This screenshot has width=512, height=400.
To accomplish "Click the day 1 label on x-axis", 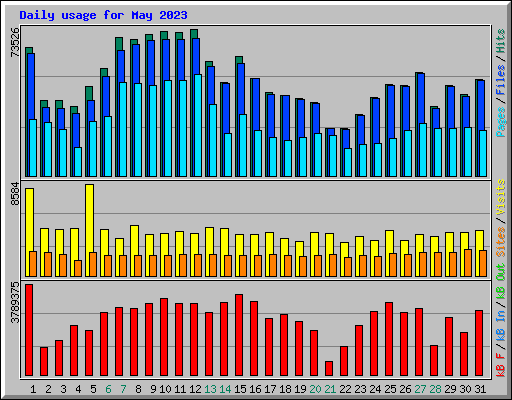I will pos(33,389).
